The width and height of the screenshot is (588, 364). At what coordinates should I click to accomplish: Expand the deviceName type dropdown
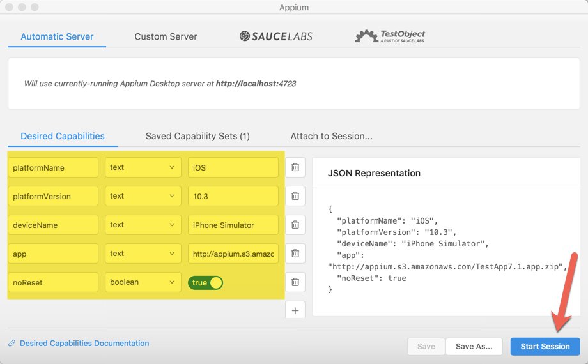(x=143, y=225)
